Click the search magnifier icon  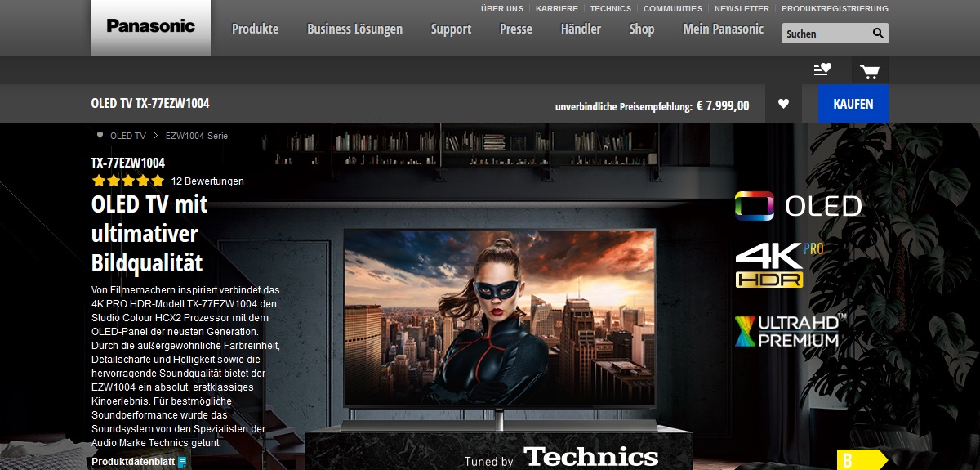pyautogui.click(x=877, y=34)
